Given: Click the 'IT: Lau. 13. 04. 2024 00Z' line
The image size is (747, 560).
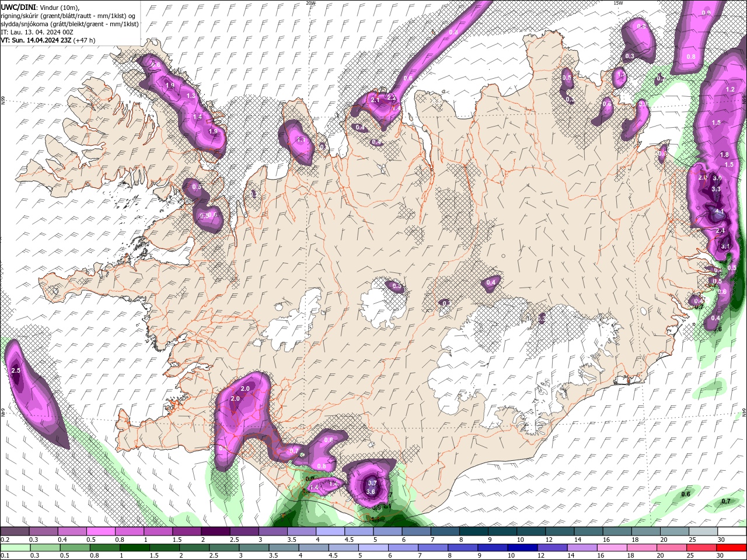Looking at the screenshot, I should (x=36, y=32).
